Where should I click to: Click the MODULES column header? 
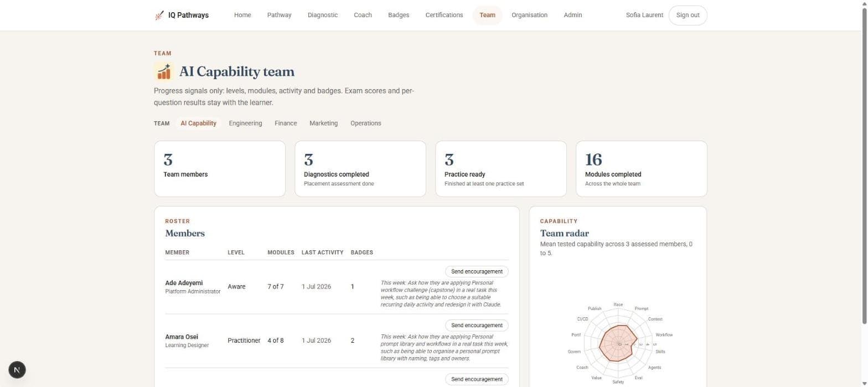pos(281,252)
